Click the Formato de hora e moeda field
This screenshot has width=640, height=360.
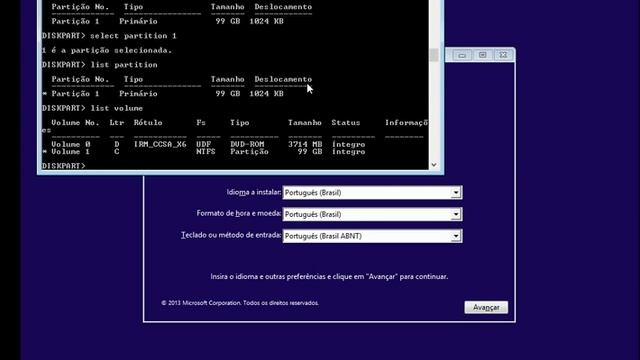click(x=372, y=214)
